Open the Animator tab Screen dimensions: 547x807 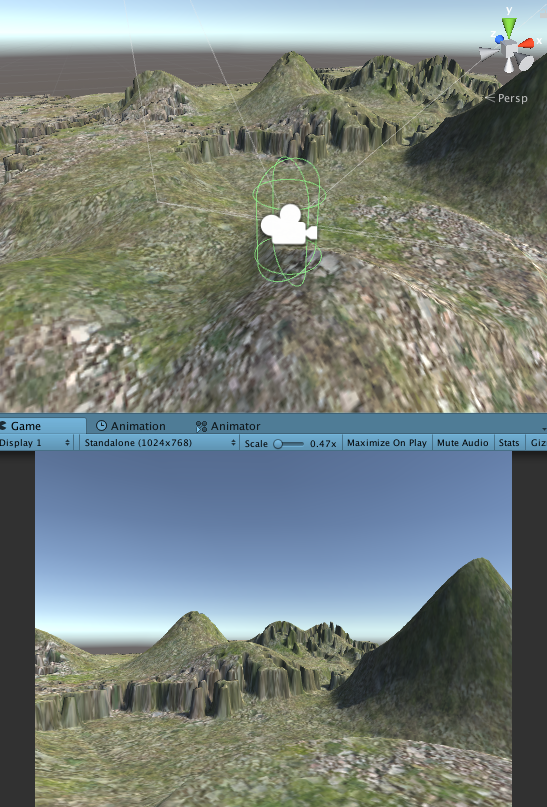tap(228, 426)
